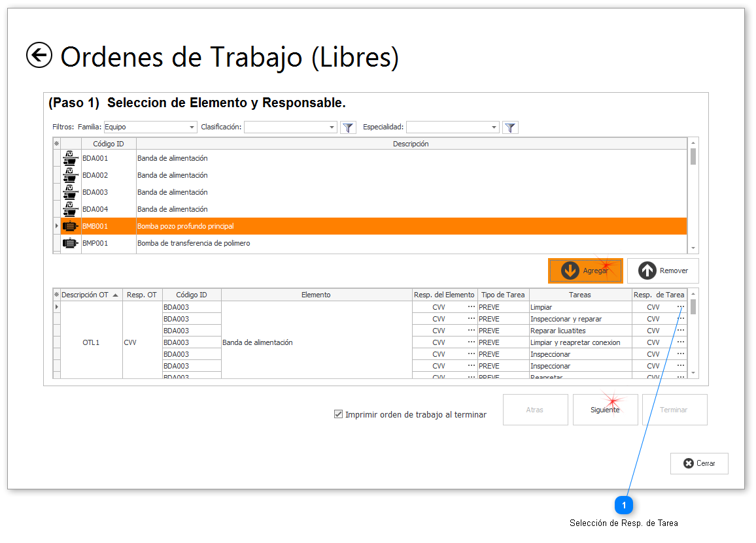Click the Cerrar button

click(x=699, y=463)
